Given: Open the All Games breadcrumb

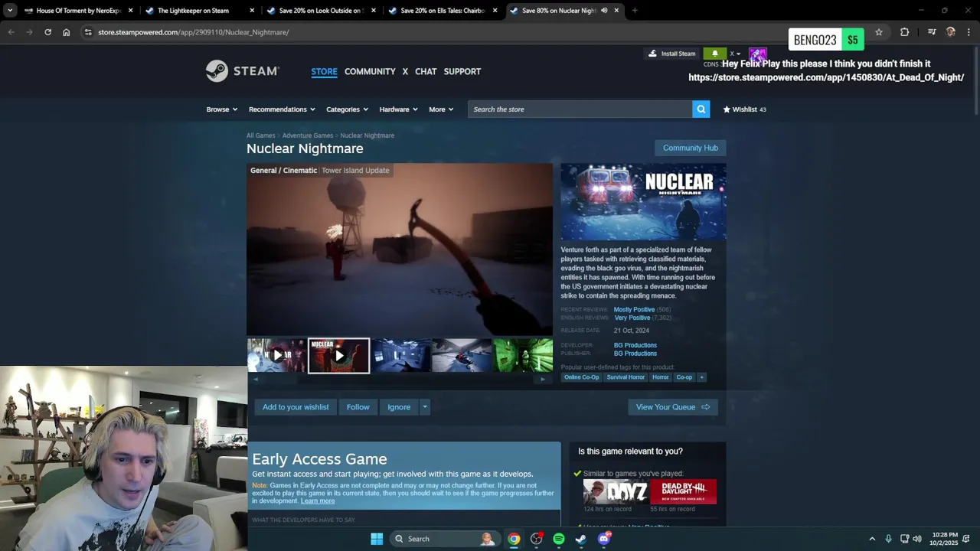Looking at the screenshot, I should (x=260, y=135).
